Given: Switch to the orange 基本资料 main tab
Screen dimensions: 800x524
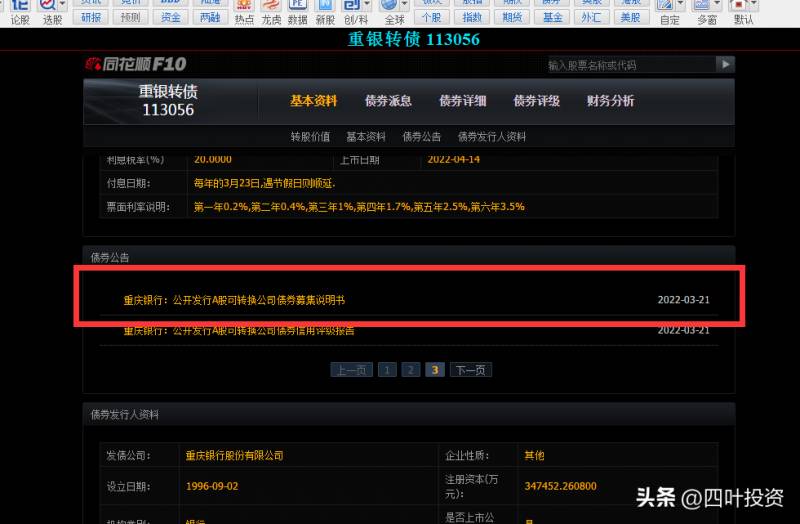Looking at the screenshot, I should pyautogui.click(x=314, y=101).
